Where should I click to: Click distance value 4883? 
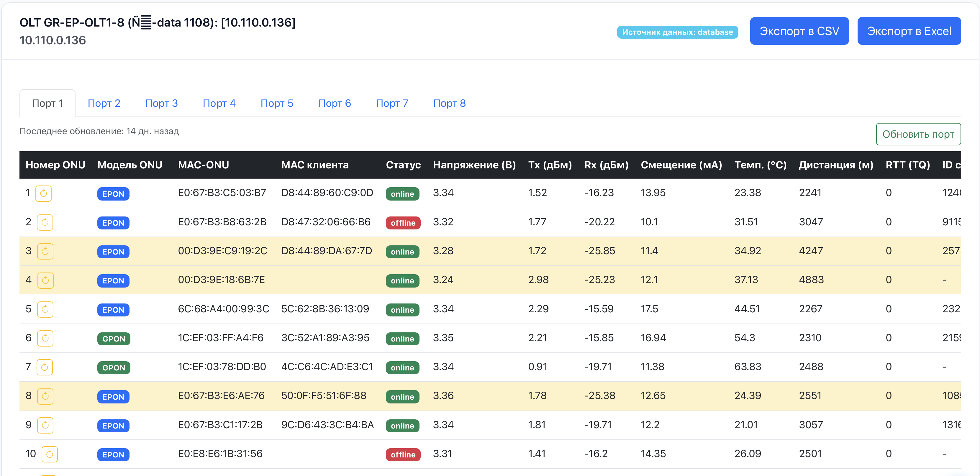tap(811, 280)
